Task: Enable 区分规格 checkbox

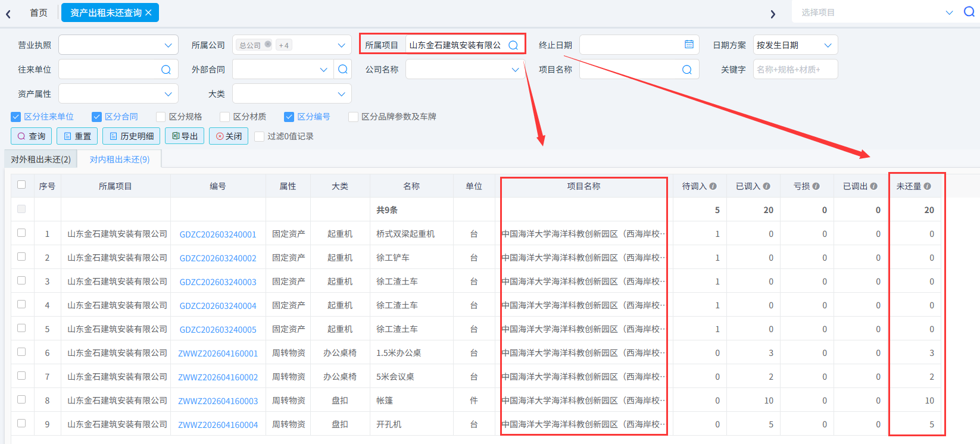Action: (161, 117)
